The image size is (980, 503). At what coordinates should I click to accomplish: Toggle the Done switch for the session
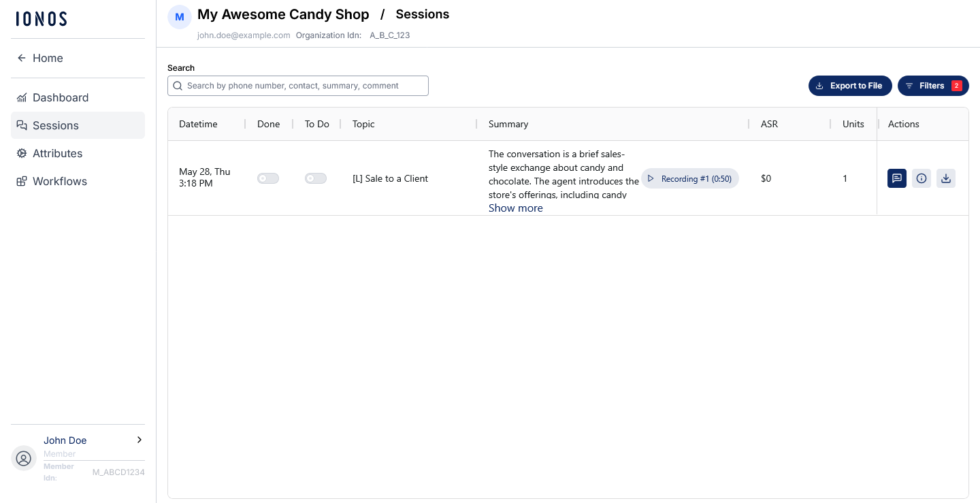point(268,178)
